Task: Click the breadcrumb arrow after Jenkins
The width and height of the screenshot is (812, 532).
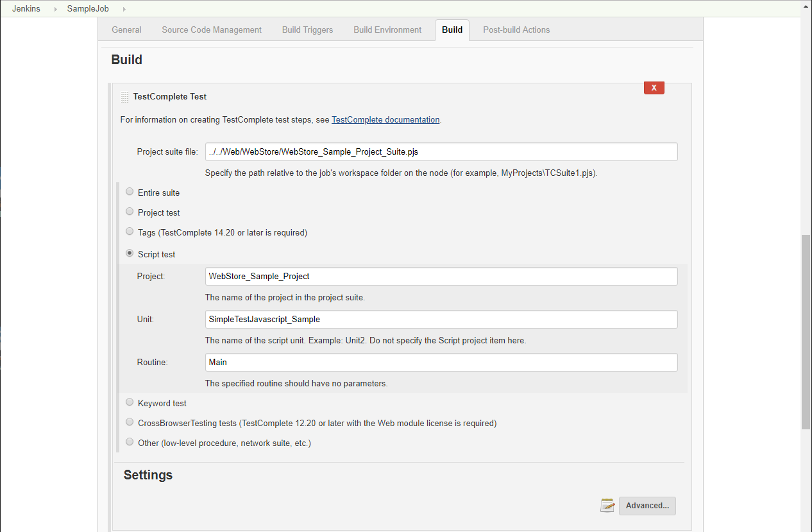Action: tap(55, 8)
